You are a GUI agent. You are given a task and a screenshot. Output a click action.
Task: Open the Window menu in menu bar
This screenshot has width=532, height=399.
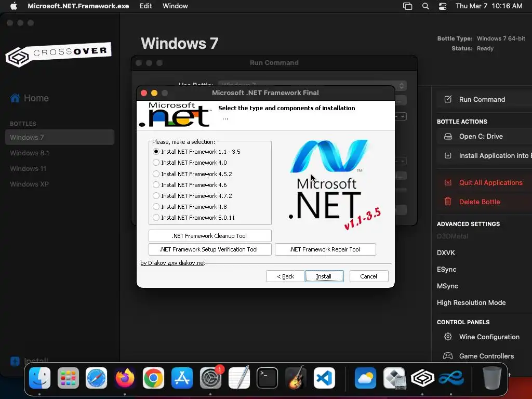[x=175, y=6]
